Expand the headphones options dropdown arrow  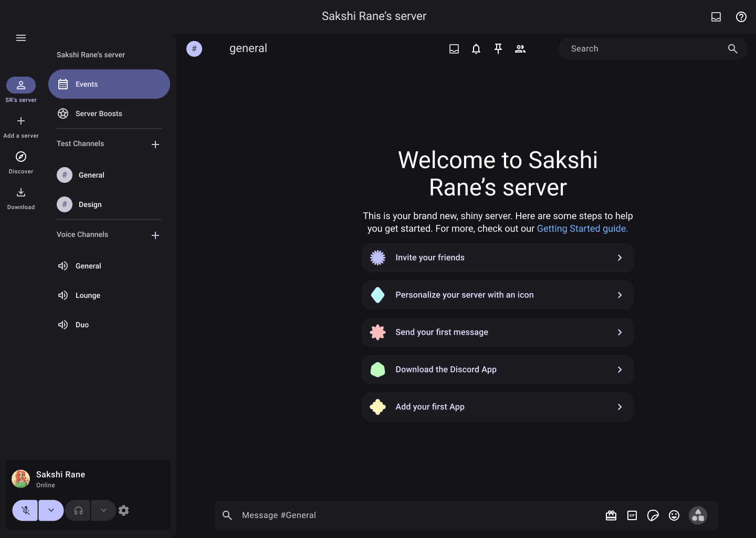(103, 510)
